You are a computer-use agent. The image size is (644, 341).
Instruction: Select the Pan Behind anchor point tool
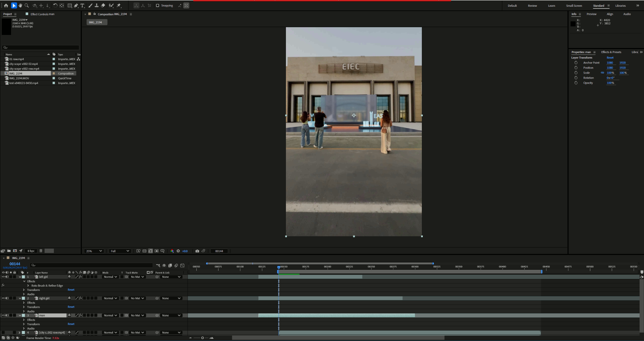tap(62, 5)
